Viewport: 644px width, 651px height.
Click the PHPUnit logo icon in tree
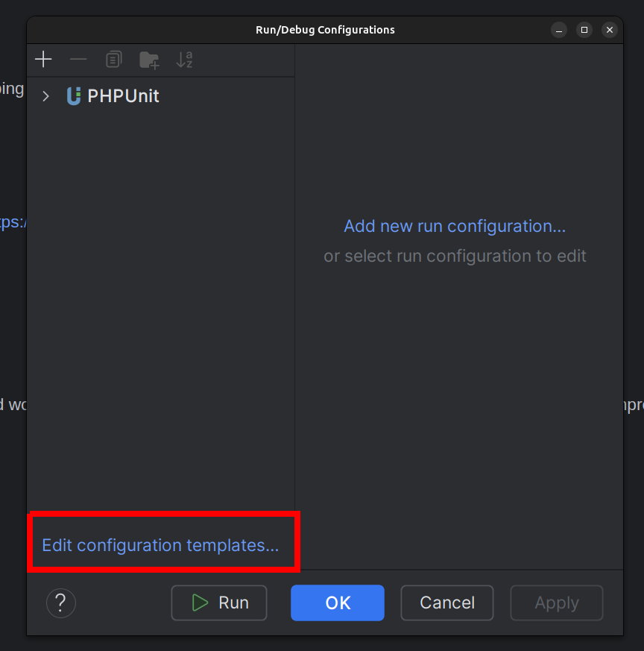pos(73,96)
